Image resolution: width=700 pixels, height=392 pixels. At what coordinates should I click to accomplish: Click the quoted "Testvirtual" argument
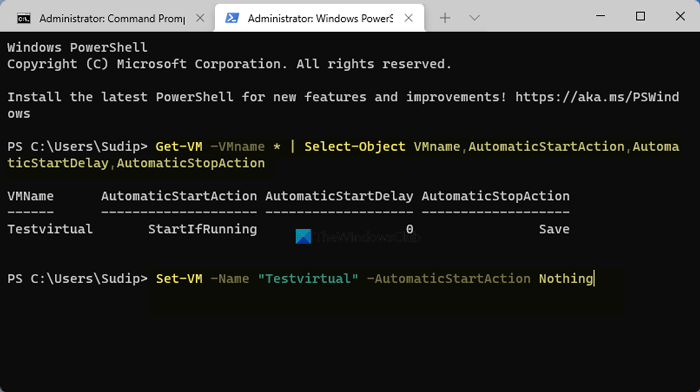pos(308,279)
